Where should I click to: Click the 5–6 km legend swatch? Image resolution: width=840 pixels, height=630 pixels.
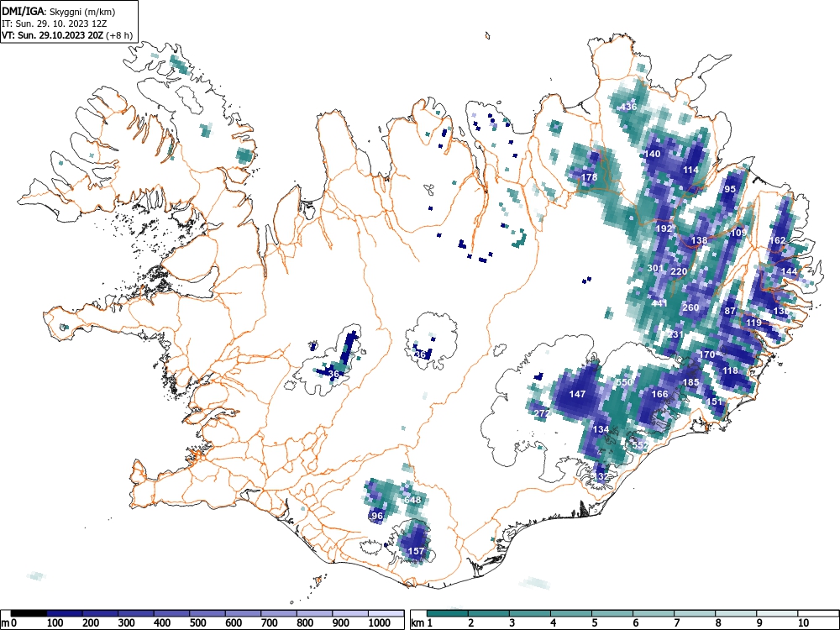[612, 613]
